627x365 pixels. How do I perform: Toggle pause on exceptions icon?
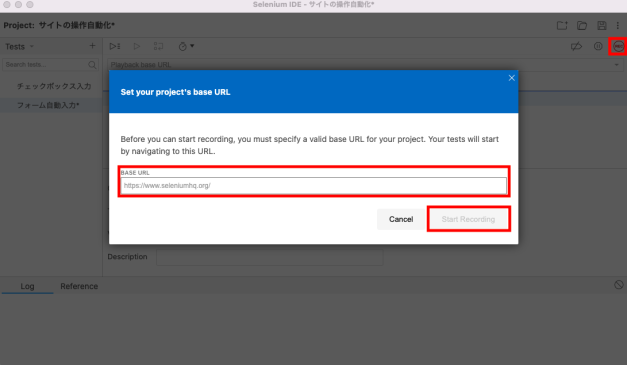(x=598, y=46)
